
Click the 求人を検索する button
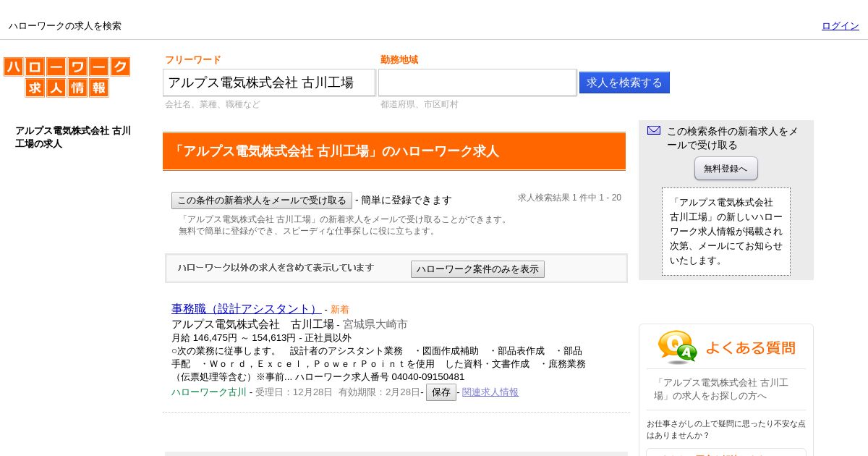click(624, 83)
